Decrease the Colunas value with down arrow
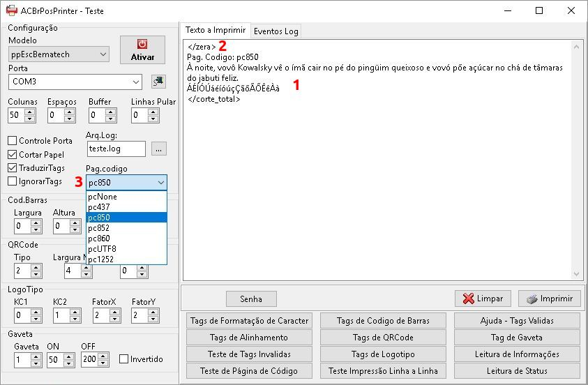 (x=30, y=119)
